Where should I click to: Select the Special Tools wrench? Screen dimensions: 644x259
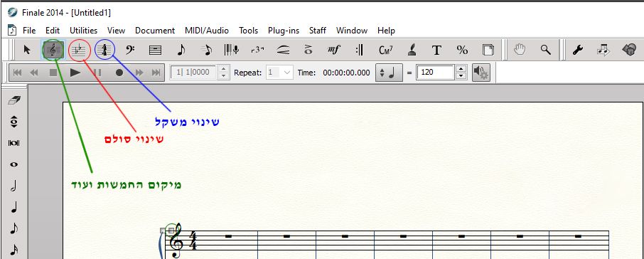coord(577,50)
